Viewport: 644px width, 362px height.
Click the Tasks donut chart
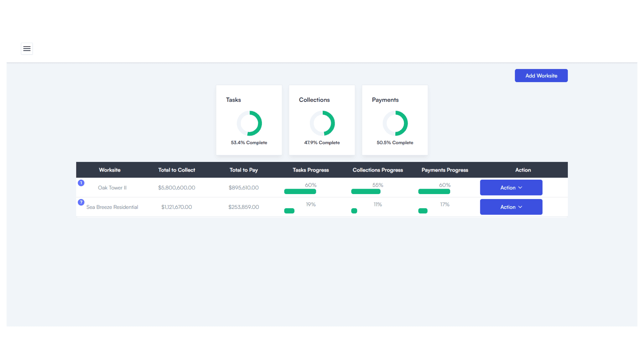point(249,123)
